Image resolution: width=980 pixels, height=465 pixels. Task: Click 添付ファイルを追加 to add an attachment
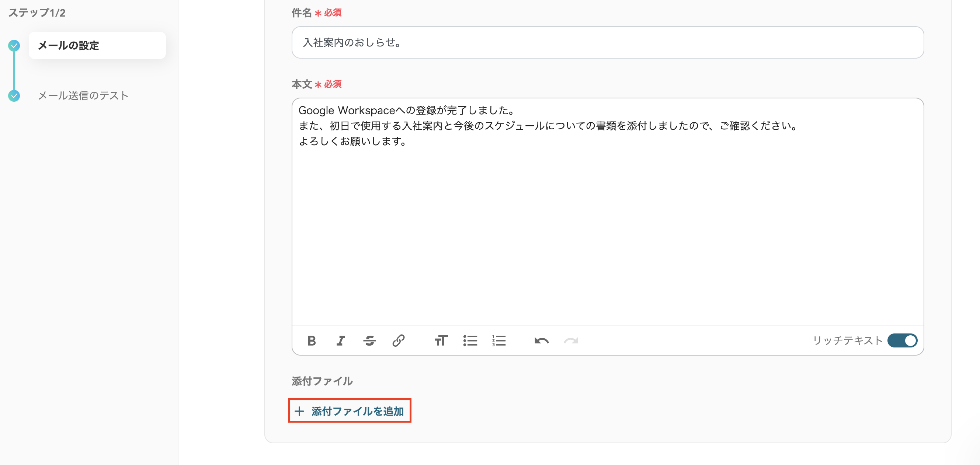click(x=350, y=410)
